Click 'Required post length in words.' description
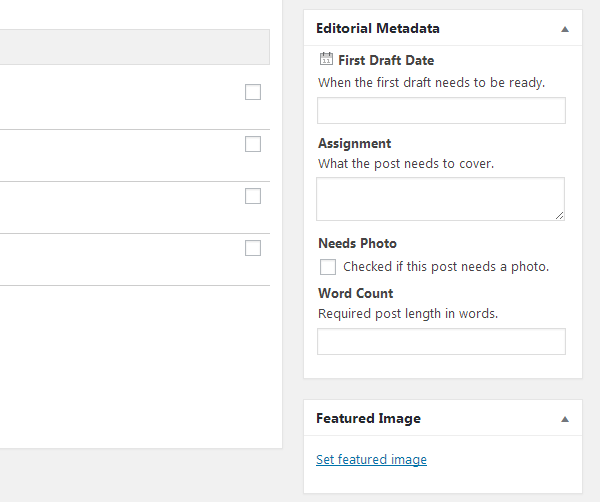600x502 pixels. click(408, 314)
